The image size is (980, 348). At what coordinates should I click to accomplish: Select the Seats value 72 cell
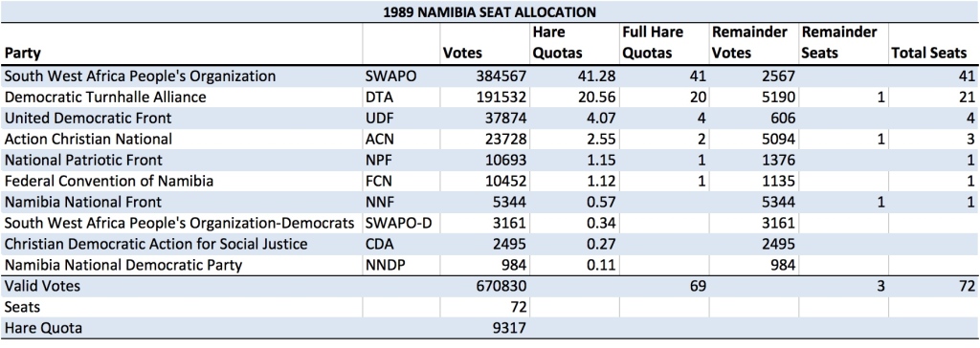click(519, 307)
